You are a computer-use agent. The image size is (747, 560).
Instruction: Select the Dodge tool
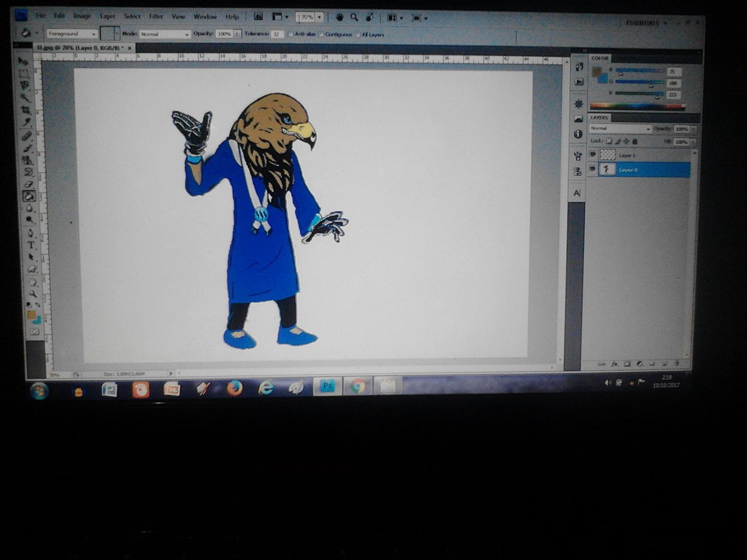[30, 220]
